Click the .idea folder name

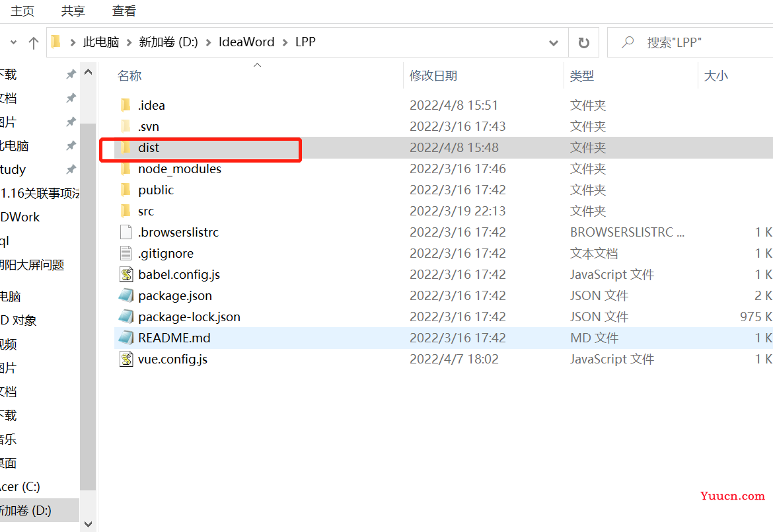click(x=151, y=105)
